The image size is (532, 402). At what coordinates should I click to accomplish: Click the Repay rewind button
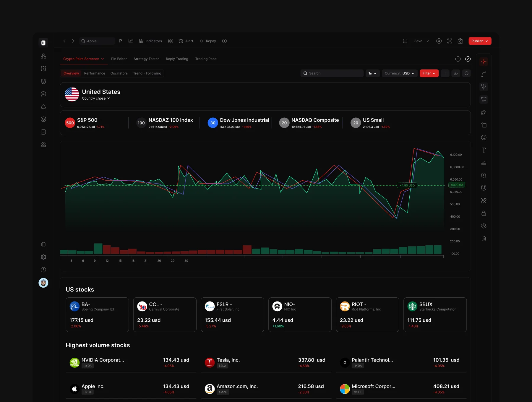coord(208,41)
